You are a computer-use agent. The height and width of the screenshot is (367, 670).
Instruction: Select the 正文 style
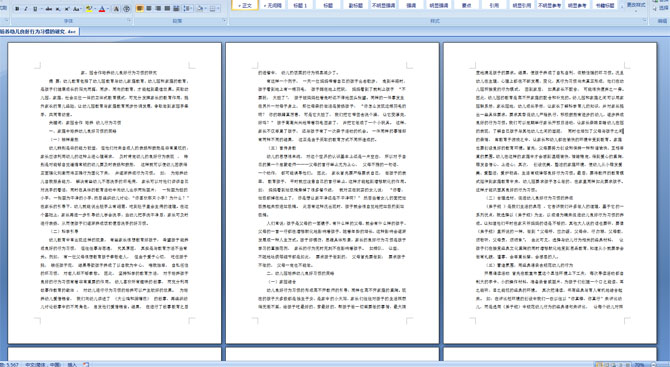click(245, 5)
